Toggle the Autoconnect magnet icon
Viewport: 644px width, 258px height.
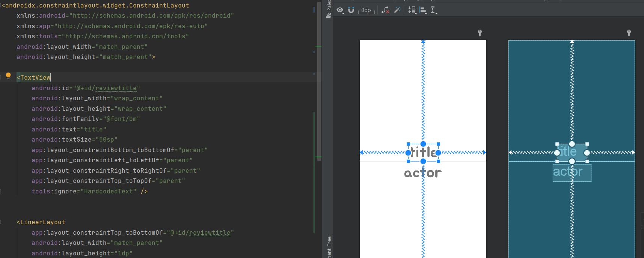351,10
